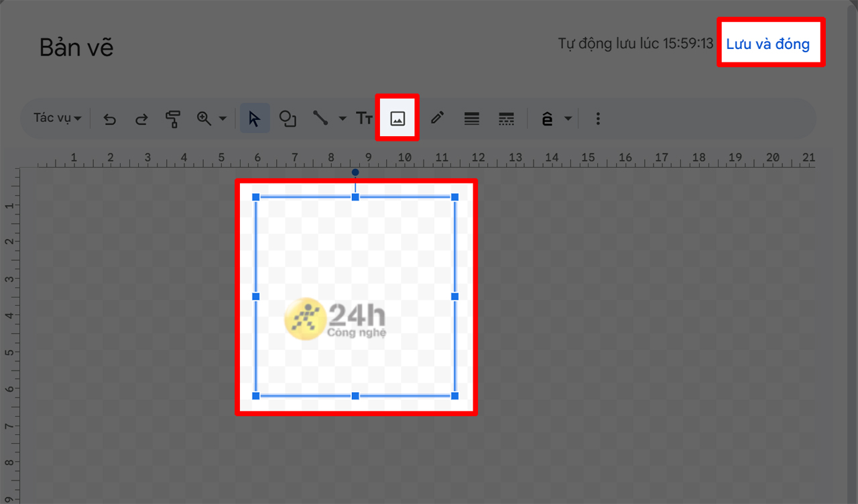Click the bottom-center resize handle of image
The height and width of the screenshot is (504, 858).
point(355,396)
